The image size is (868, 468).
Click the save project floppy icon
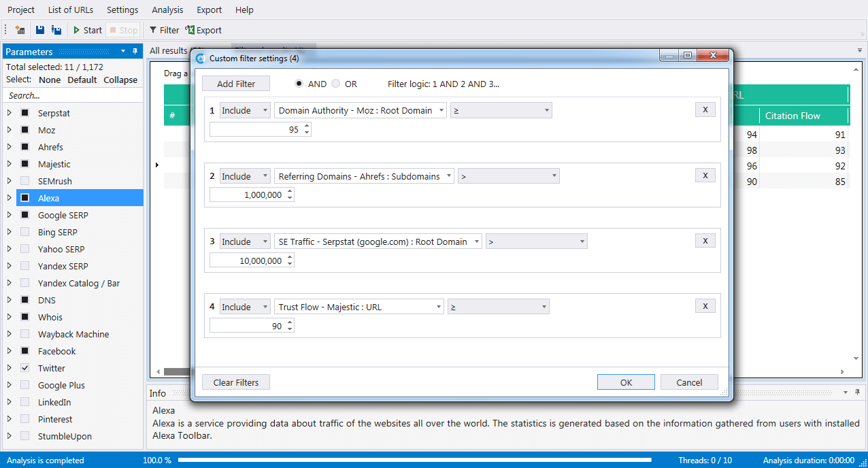(40, 30)
